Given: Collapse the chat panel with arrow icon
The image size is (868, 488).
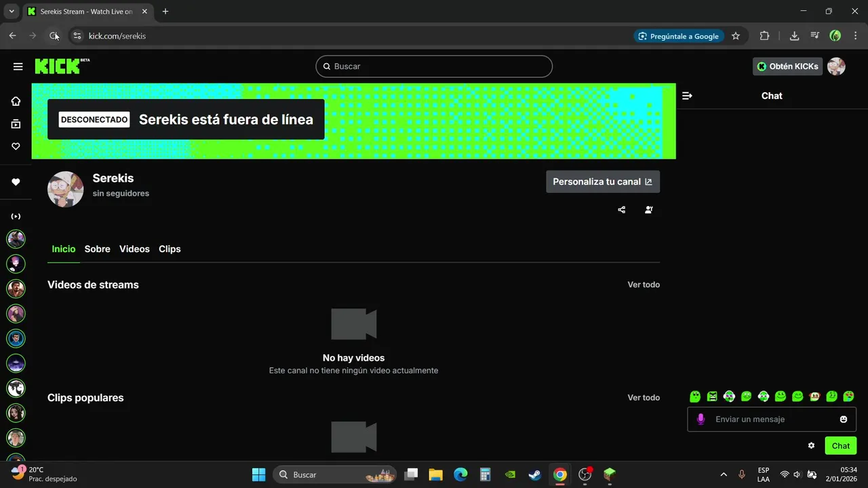Looking at the screenshot, I should click(687, 96).
